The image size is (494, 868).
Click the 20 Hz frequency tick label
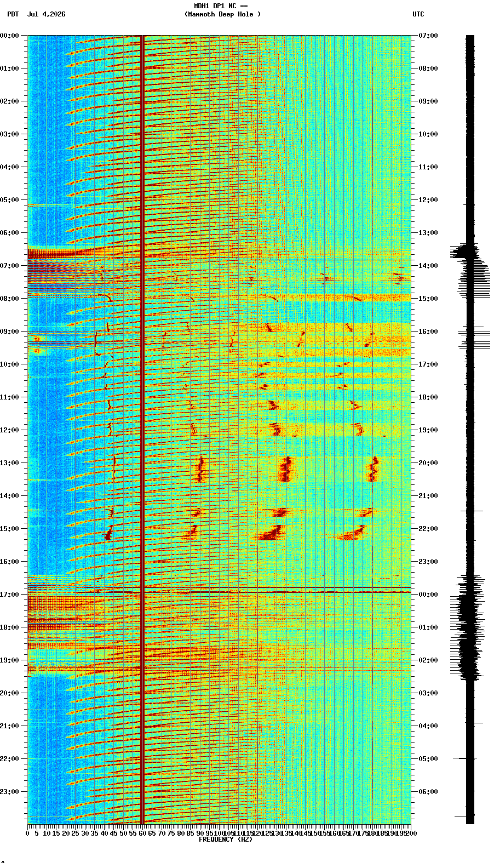[x=66, y=833]
